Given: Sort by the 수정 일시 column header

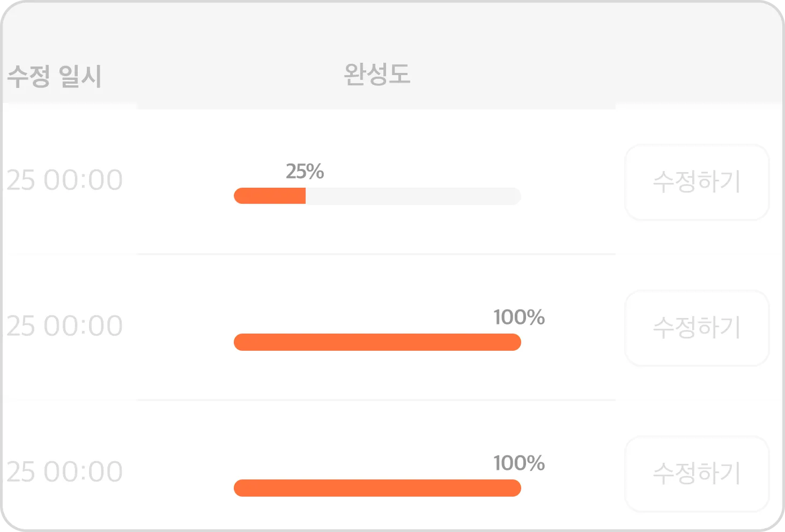Looking at the screenshot, I should [x=54, y=76].
